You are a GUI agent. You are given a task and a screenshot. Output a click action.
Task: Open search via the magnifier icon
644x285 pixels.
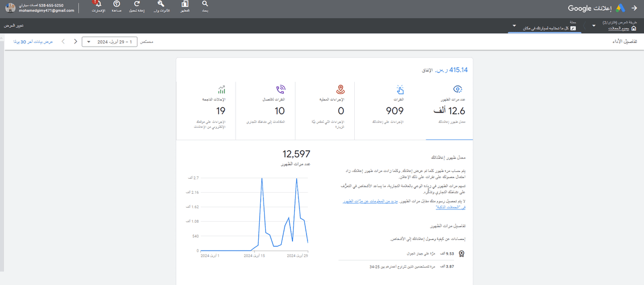(204, 4)
